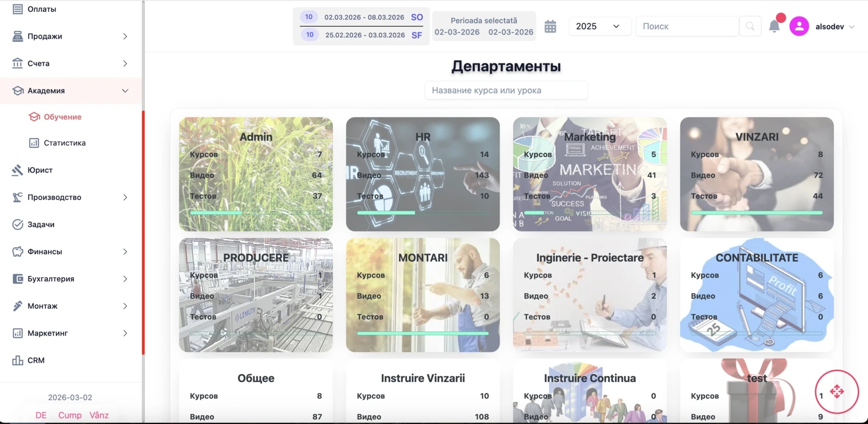The height and width of the screenshot is (424, 868).
Task: Click the SF period link
Action: click(417, 35)
